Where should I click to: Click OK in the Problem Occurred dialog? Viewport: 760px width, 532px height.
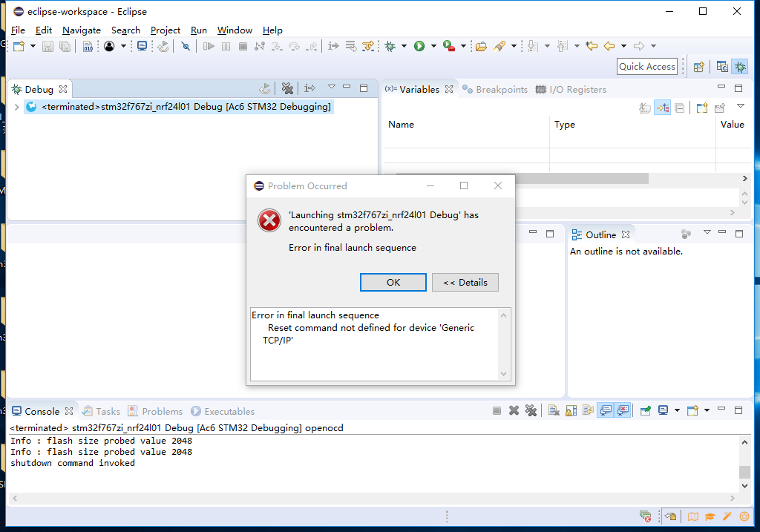click(x=393, y=282)
